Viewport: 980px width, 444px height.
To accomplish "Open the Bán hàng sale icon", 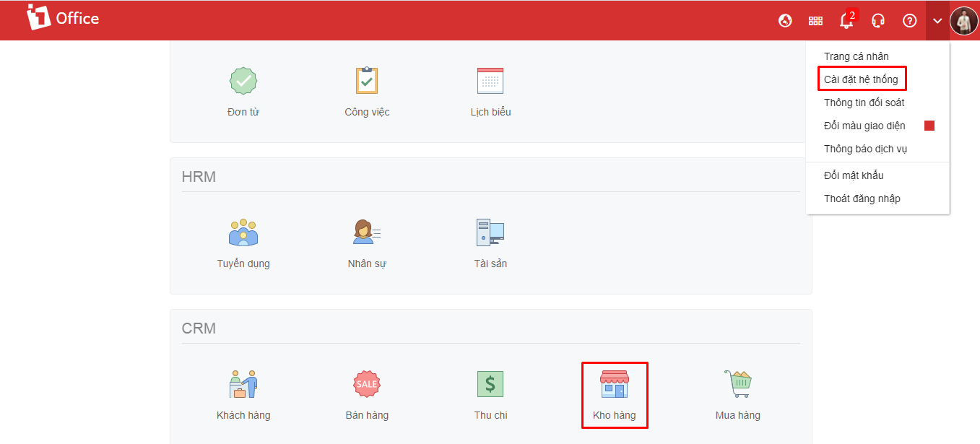I will click(367, 384).
